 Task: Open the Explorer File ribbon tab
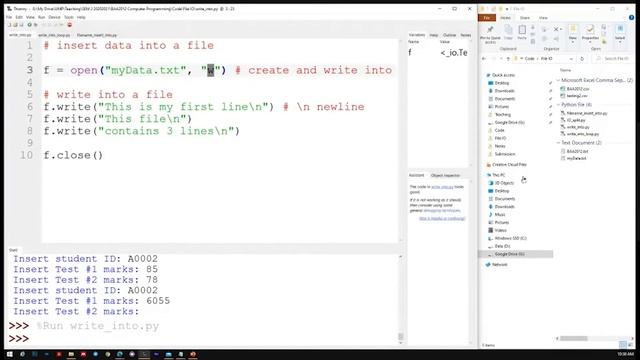tap(487, 18)
